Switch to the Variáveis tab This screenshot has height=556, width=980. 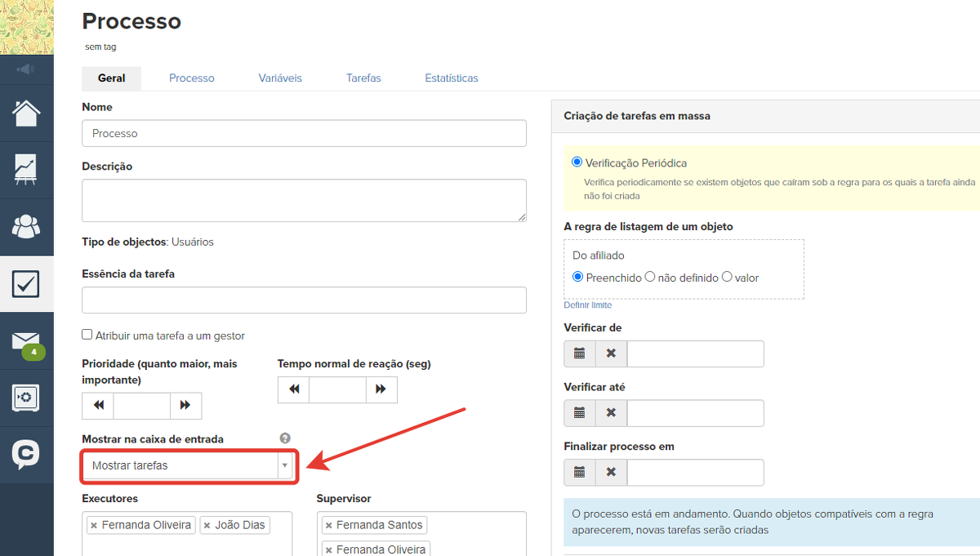[x=280, y=78]
